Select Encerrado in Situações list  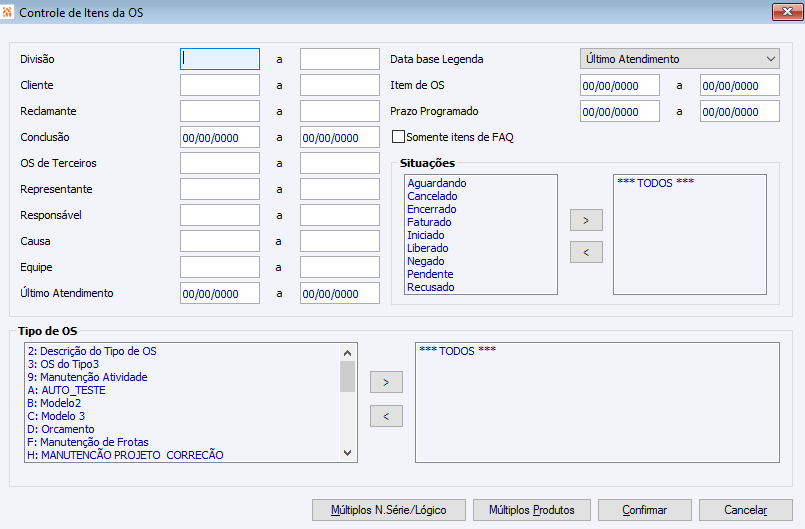[431, 209]
